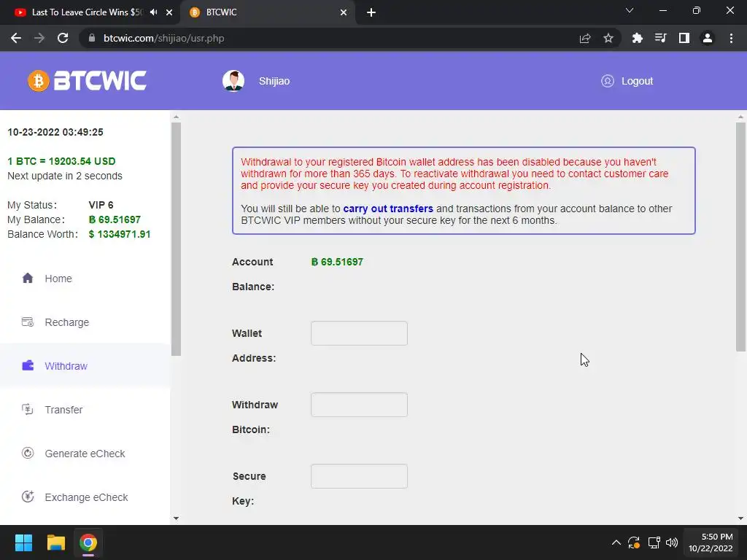Image resolution: width=747 pixels, height=560 pixels.
Task: Click the Transfer icon in sidebar
Action: coord(28,410)
